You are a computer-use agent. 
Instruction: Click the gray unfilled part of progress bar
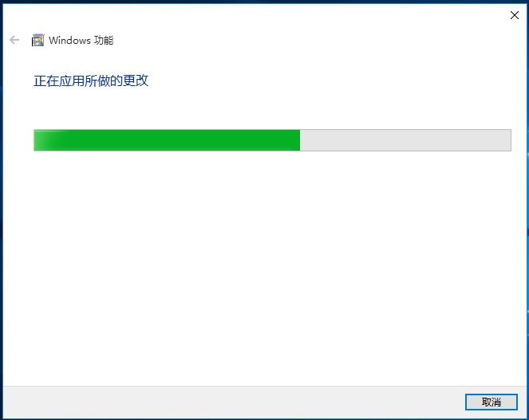tap(405, 140)
